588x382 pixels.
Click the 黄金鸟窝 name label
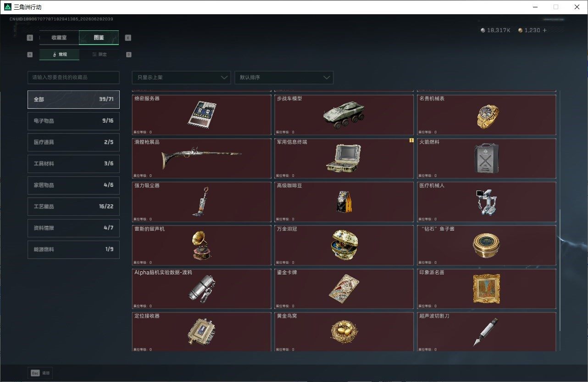(287, 316)
